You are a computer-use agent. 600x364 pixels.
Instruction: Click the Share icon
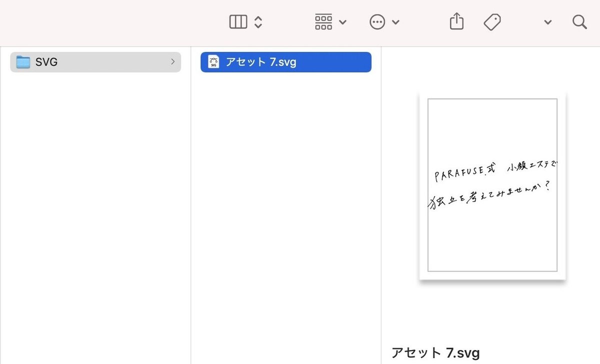[456, 21]
